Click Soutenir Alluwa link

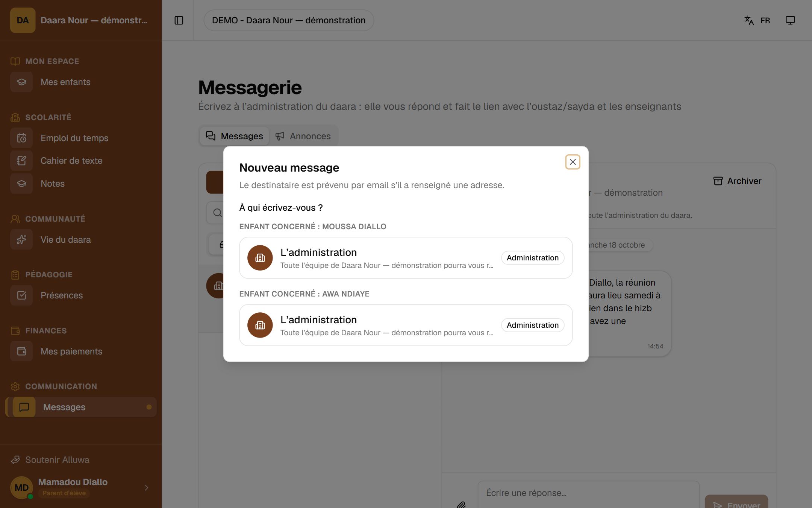tap(50, 460)
